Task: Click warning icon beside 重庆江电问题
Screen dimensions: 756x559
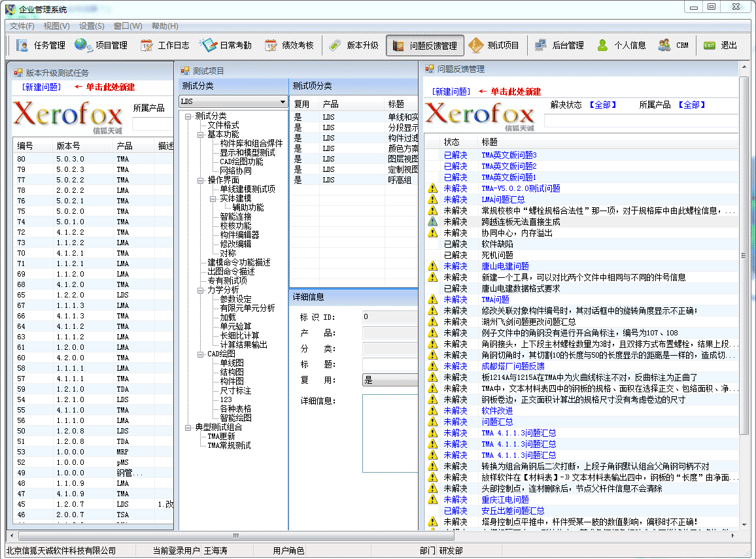Action: (432, 500)
